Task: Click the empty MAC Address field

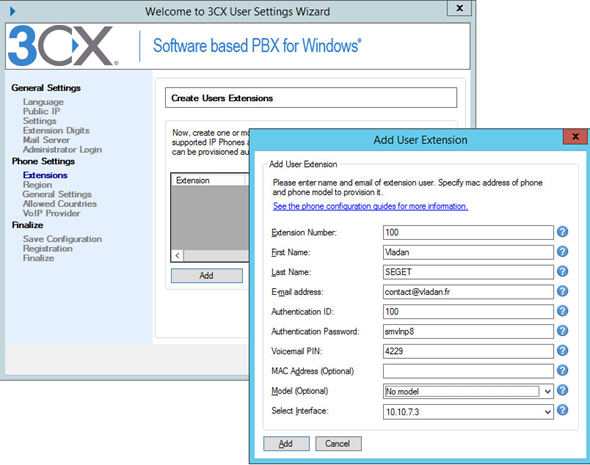Action: pos(468,371)
